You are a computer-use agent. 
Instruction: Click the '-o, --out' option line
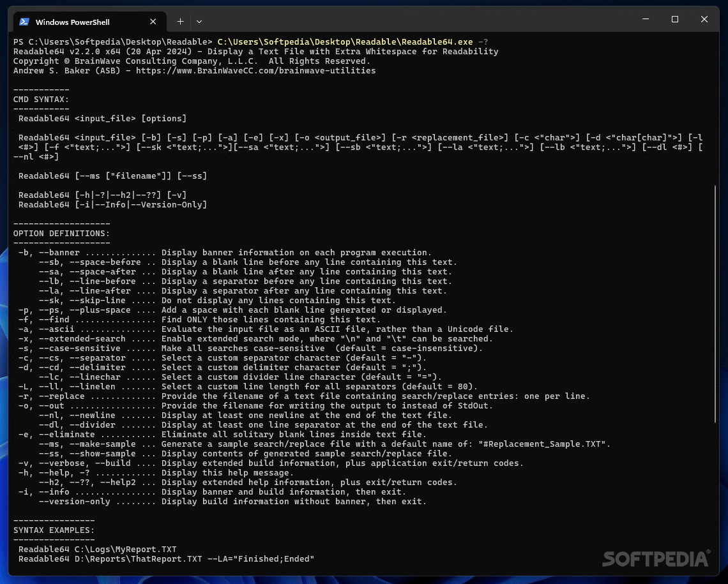(x=255, y=406)
